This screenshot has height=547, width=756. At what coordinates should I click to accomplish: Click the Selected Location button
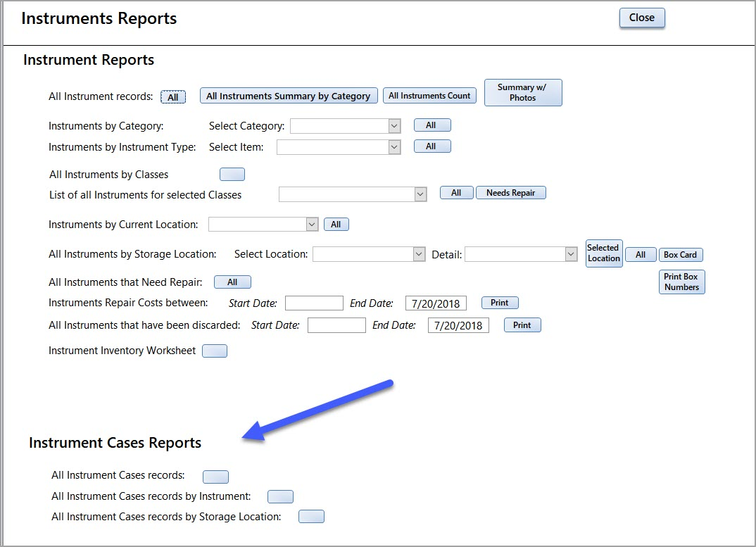[603, 253]
